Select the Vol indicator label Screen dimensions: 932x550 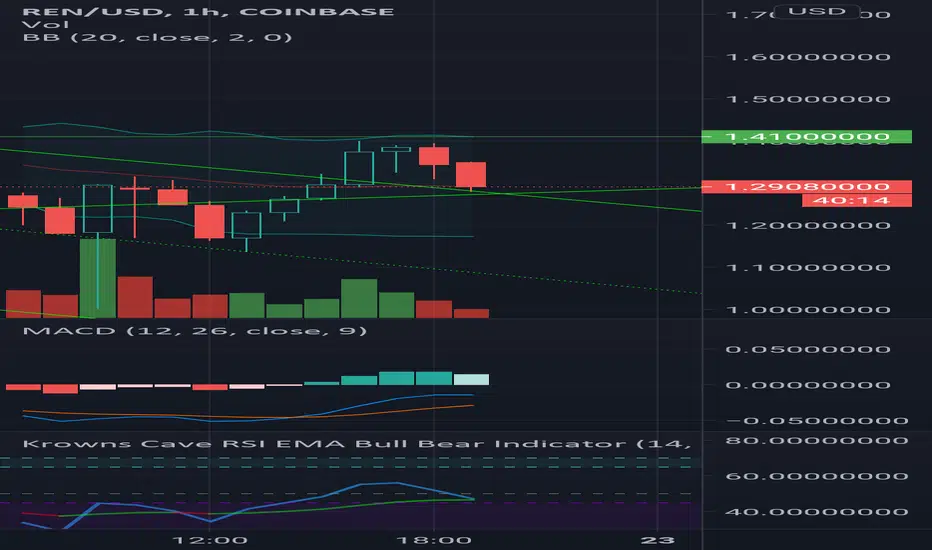pos(45,24)
